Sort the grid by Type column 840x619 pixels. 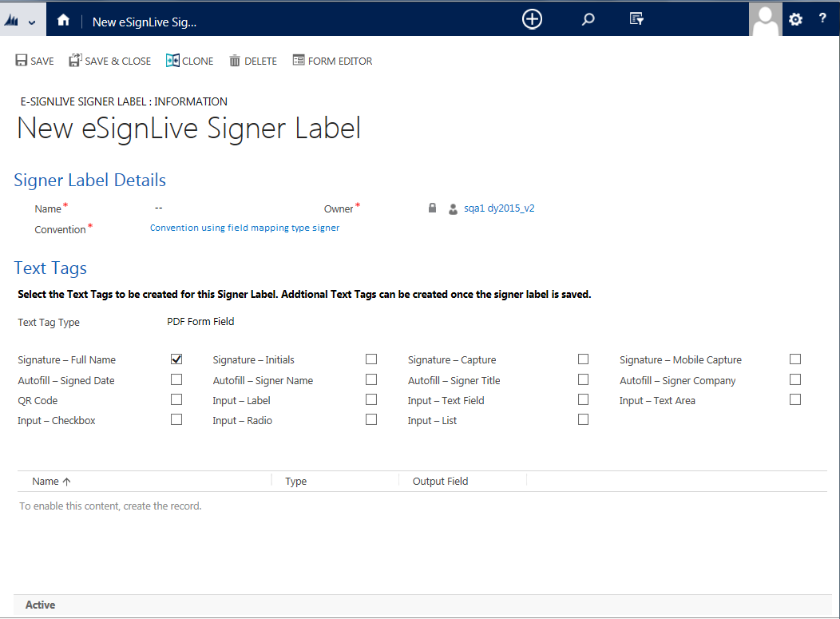point(295,482)
